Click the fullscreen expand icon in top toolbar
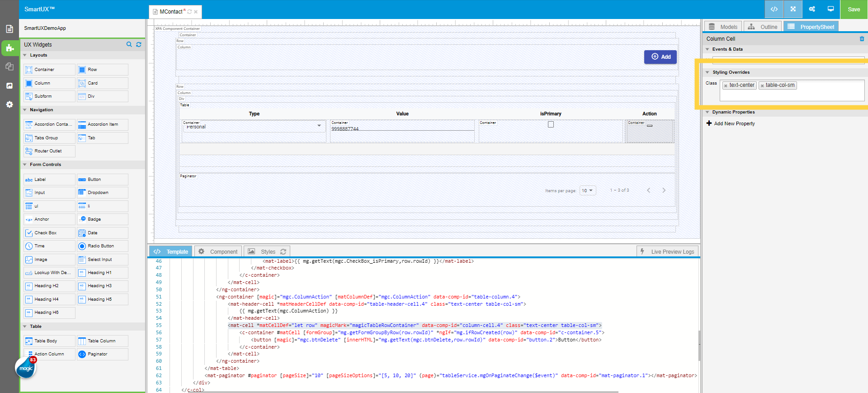The image size is (868, 393). tap(793, 9)
